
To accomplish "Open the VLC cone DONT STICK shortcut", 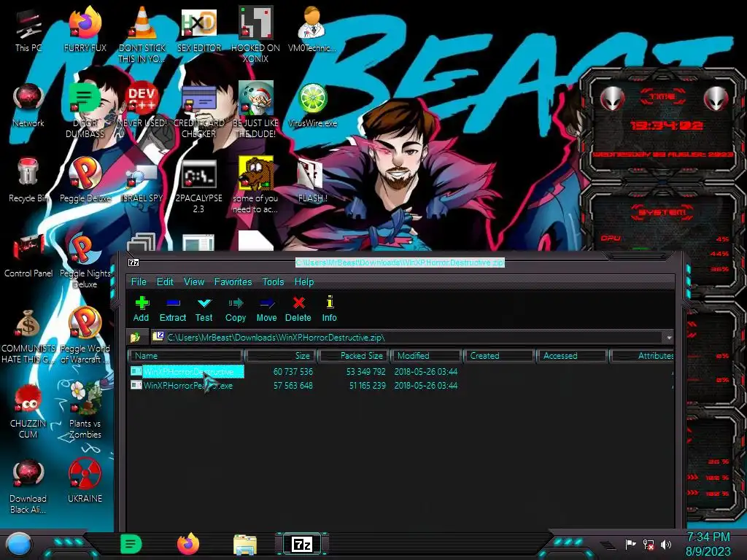I will tap(142, 34).
